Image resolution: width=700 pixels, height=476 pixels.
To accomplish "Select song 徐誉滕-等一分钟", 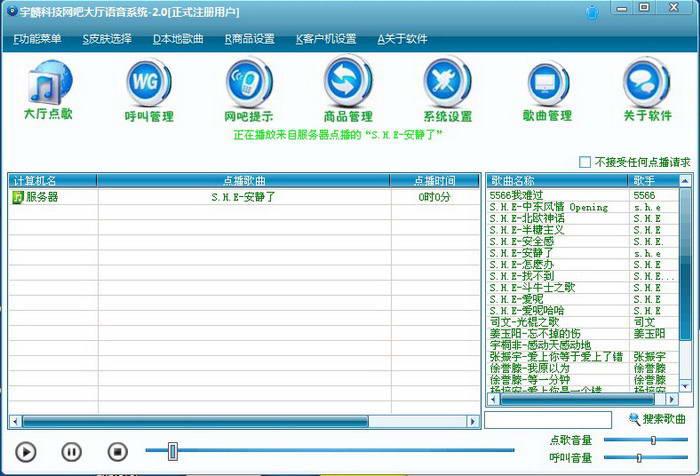I will [x=583, y=380].
